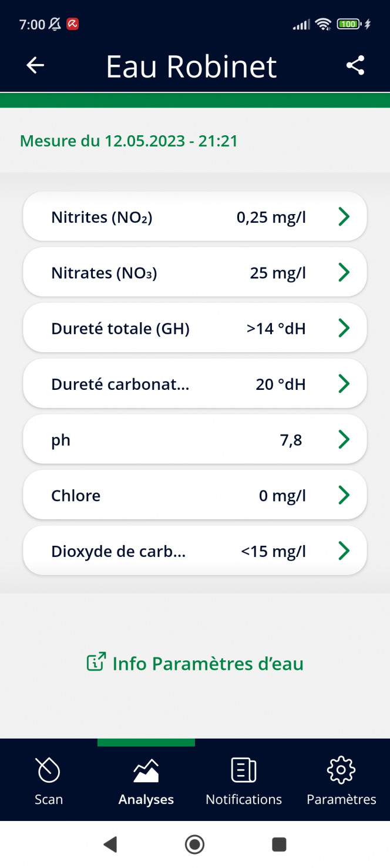Switch to the Scan tab label
Screen dimensions: 390x868
coord(49,799)
